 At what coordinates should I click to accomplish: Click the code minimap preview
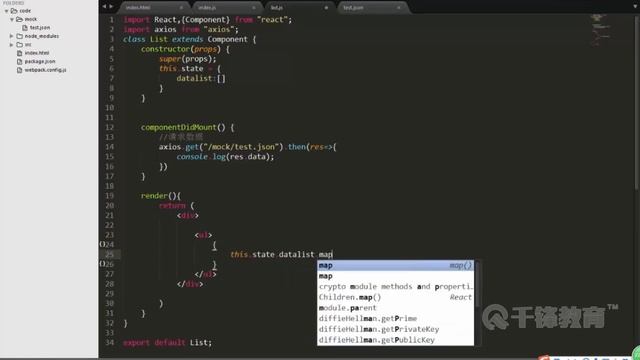(x=602, y=31)
